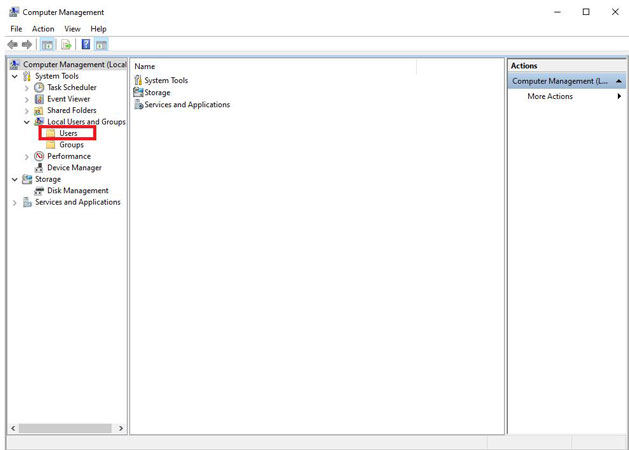Click More Actions in the Actions pane
The image size is (629, 450).
550,96
